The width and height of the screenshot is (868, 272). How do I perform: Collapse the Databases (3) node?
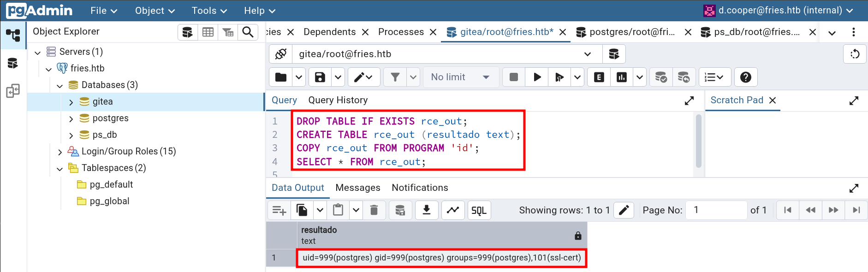click(60, 85)
